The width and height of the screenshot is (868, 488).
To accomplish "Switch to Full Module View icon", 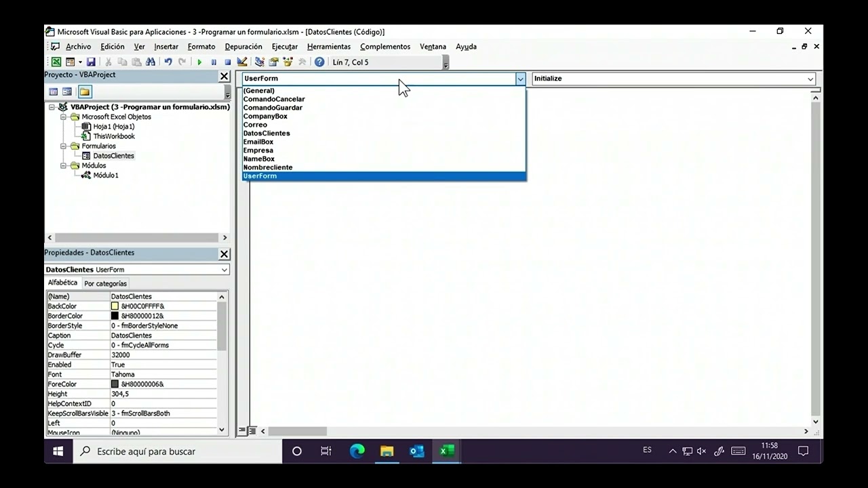I will point(252,431).
